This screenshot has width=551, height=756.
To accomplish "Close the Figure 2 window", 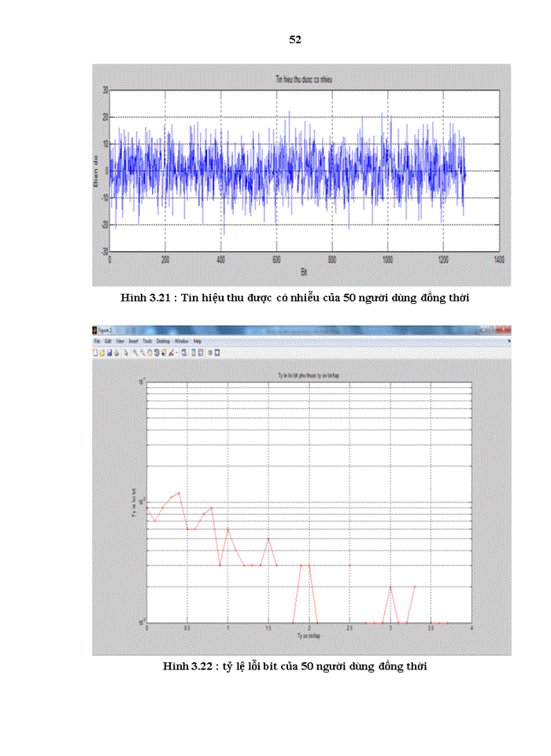I will coord(503,329).
